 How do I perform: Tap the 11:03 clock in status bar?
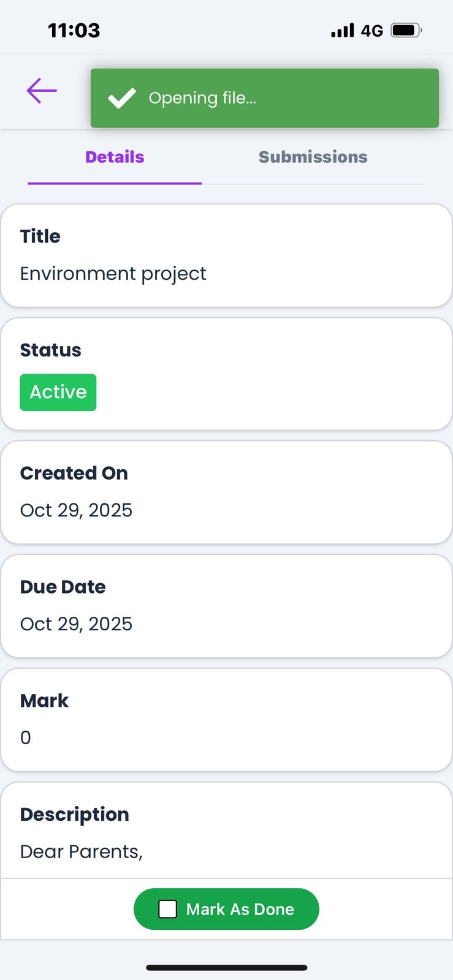[74, 30]
